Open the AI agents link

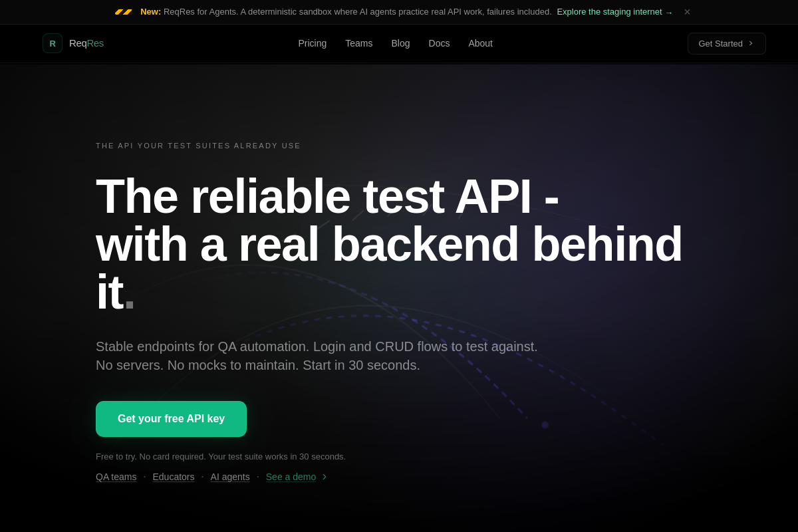230,477
